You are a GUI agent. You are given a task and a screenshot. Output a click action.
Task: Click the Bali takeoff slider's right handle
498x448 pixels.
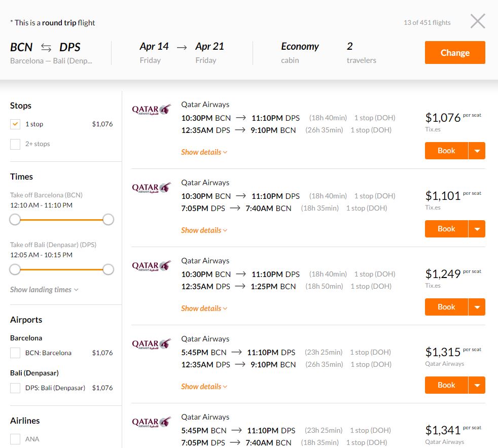(109, 269)
